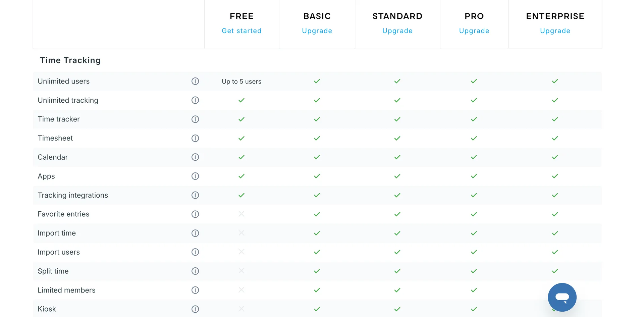Open the live chat widget
The width and height of the screenshot is (644, 317).
pos(562,297)
